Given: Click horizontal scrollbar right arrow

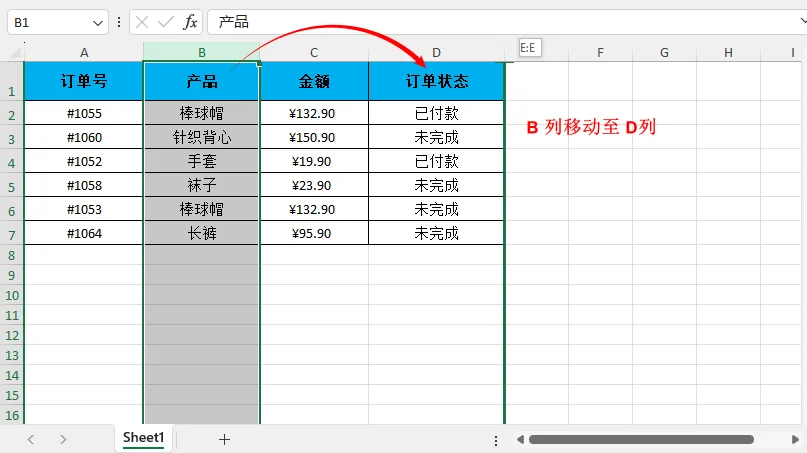Looking at the screenshot, I should [795, 440].
